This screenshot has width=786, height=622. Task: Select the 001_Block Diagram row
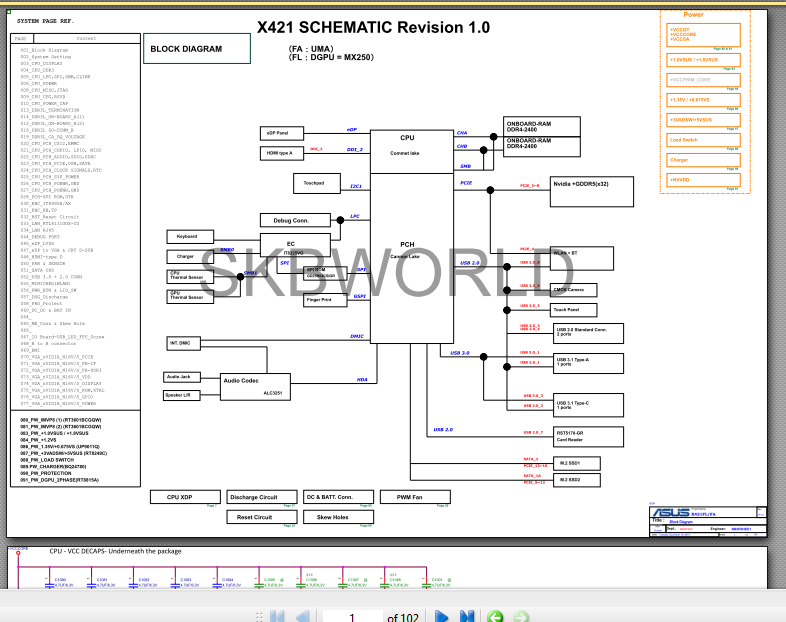coord(44,50)
